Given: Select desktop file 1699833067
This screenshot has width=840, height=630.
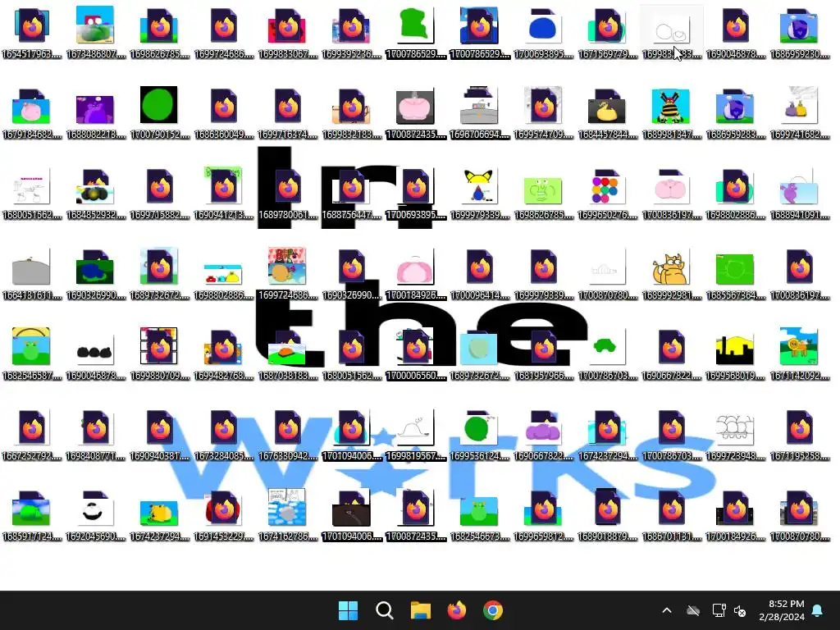Looking at the screenshot, I should click(x=288, y=33).
